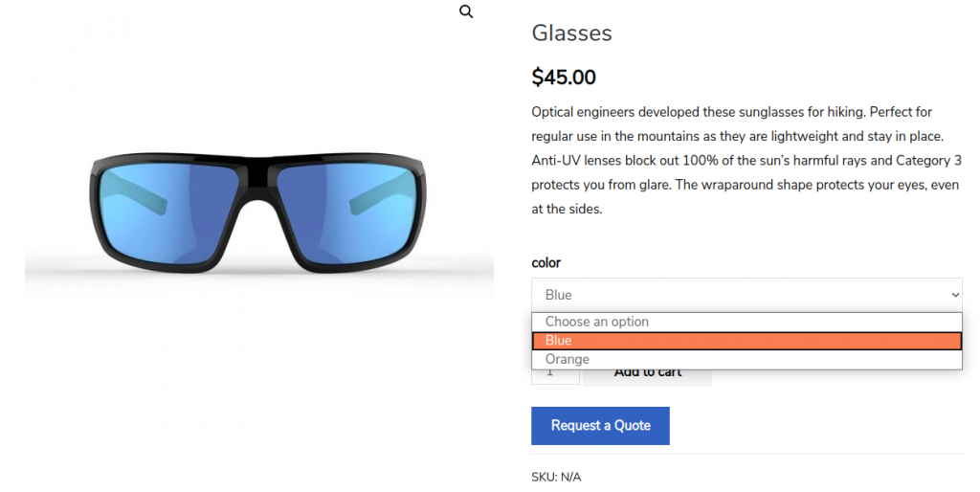Click the 'color' attribute label

546,262
